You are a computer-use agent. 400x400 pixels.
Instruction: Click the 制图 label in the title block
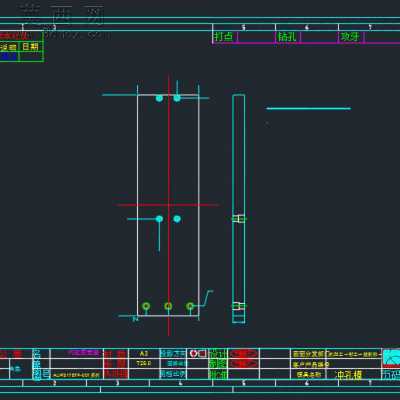pos(218,364)
